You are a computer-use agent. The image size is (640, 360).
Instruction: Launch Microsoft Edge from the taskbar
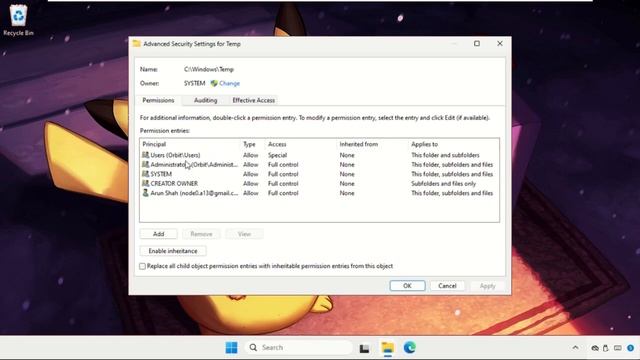click(x=410, y=347)
